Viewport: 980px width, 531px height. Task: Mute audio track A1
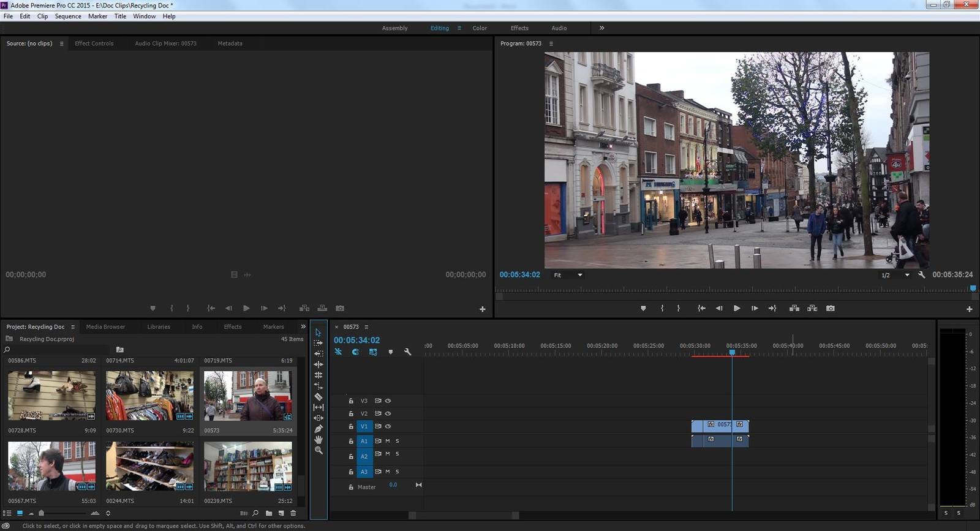[387, 441]
